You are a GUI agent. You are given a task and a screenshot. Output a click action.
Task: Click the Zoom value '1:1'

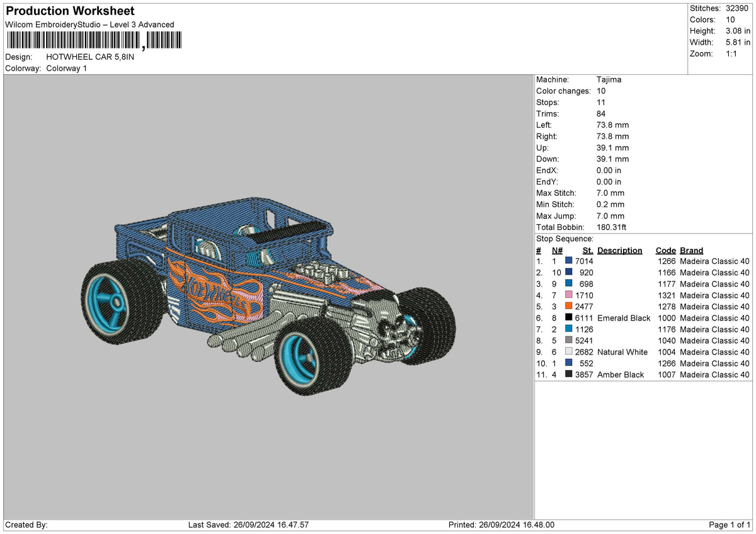click(732, 54)
